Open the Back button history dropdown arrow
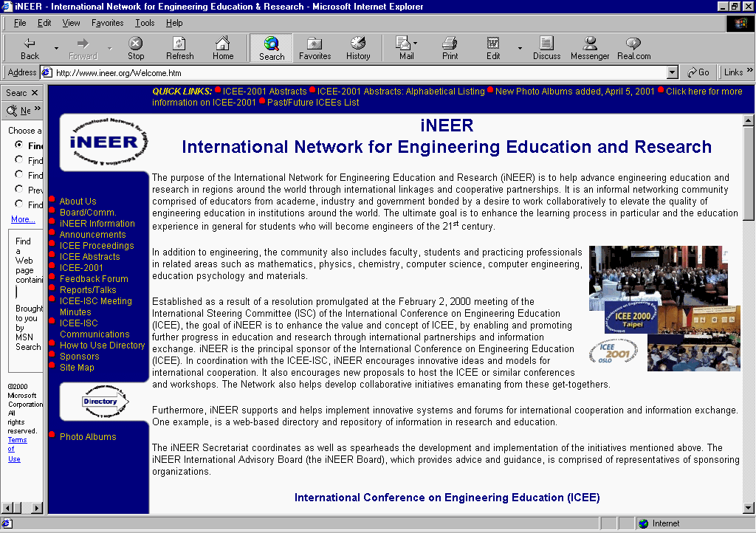This screenshot has height=533, width=756. pos(56,48)
